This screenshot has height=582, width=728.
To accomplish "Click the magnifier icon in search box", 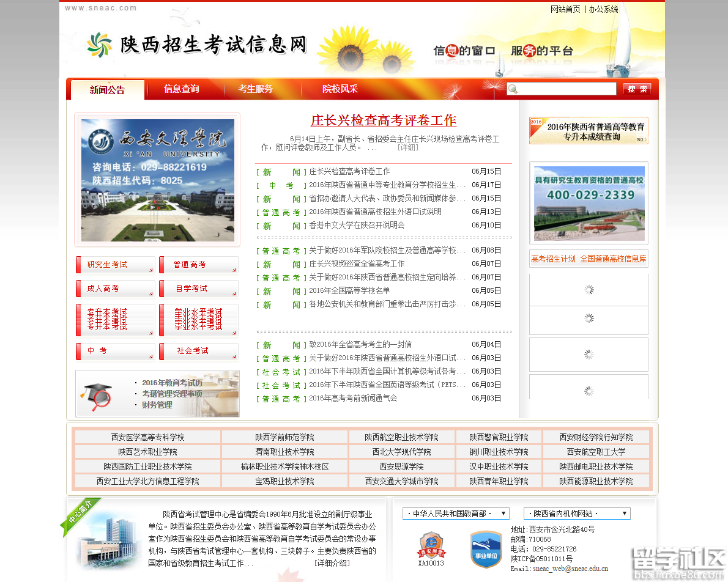I will [513, 89].
